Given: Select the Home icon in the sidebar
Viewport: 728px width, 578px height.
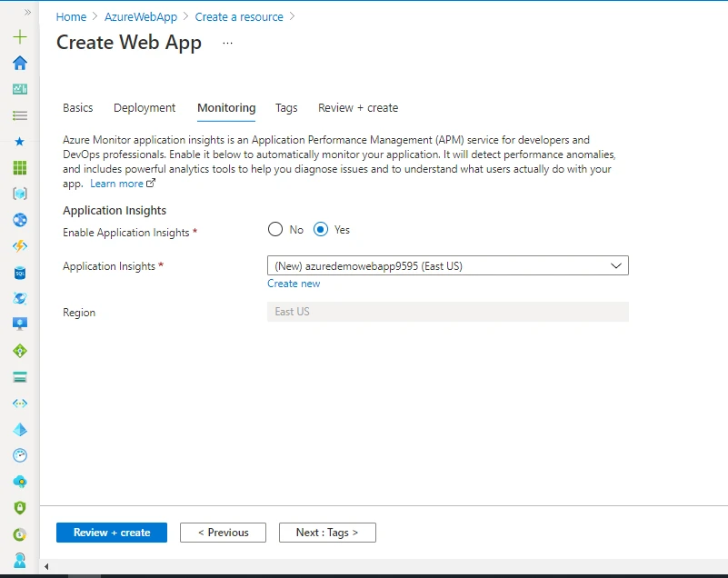Looking at the screenshot, I should (x=19, y=63).
